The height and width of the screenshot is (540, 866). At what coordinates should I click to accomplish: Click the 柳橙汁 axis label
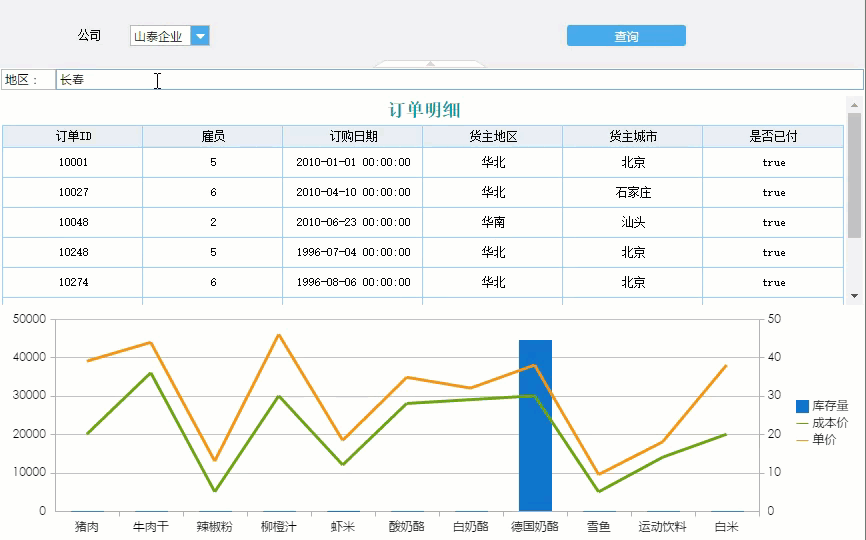point(278,527)
